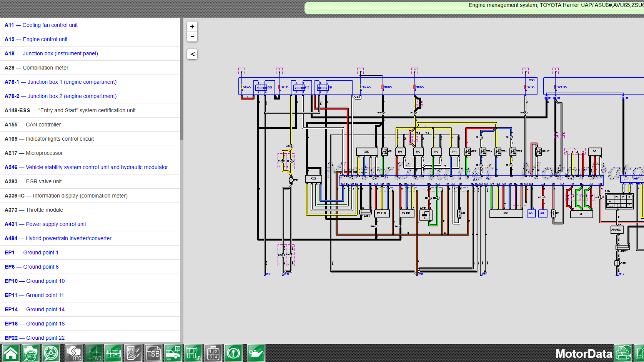Select A246 Vehicle stability system control unit
The image size is (644, 362).
[x=86, y=167]
